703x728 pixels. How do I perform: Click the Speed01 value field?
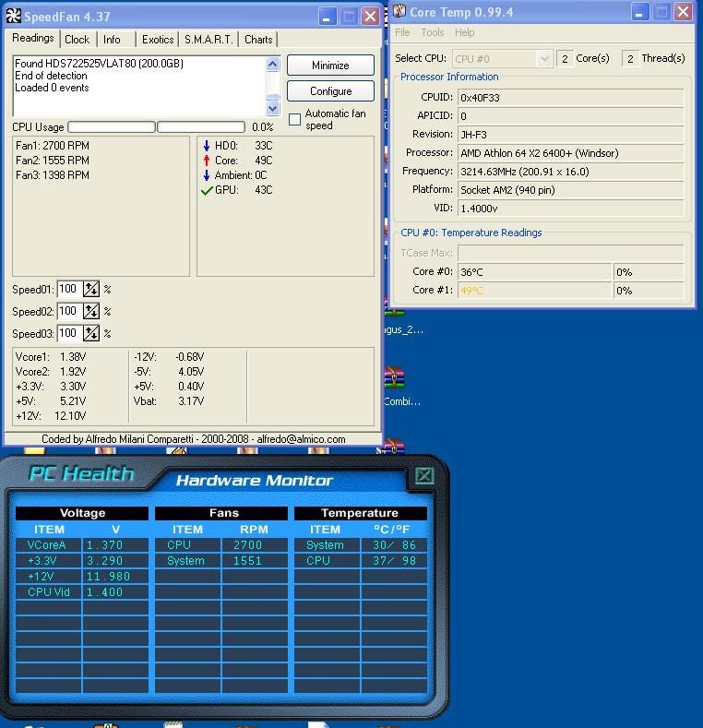pos(68,289)
